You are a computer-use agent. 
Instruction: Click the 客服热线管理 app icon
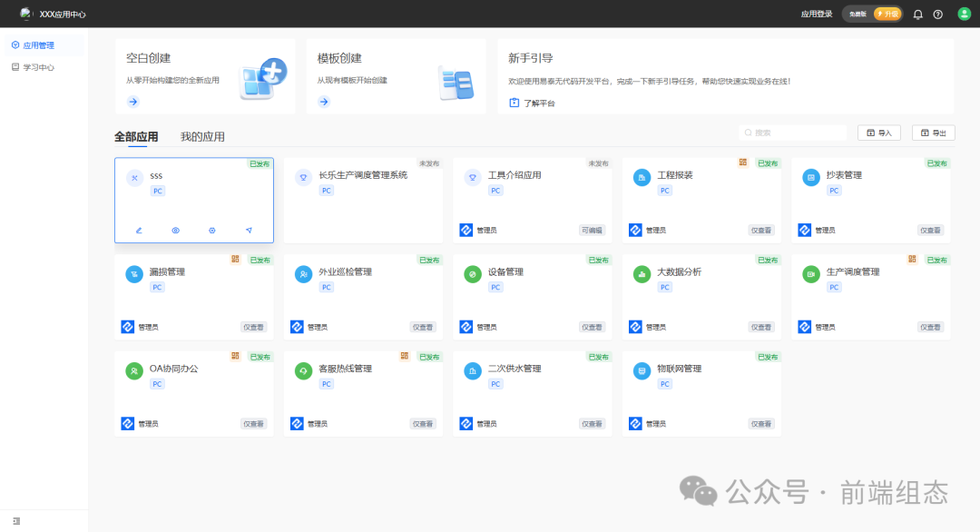click(x=303, y=371)
